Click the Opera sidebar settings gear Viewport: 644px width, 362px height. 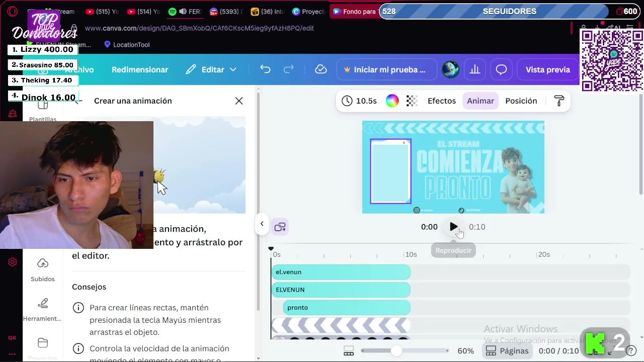point(13,262)
